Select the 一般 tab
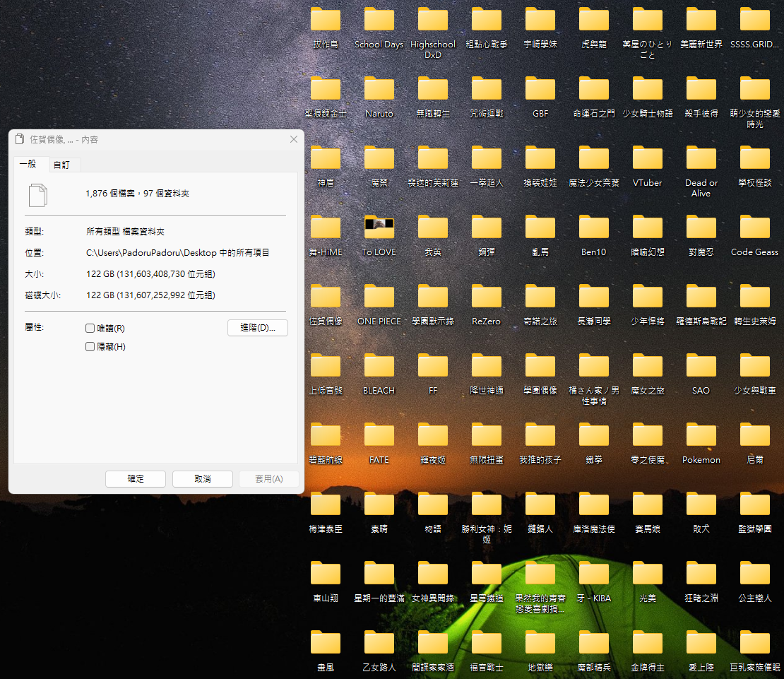Viewport: 784px width, 679px height. [x=28, y=164]
